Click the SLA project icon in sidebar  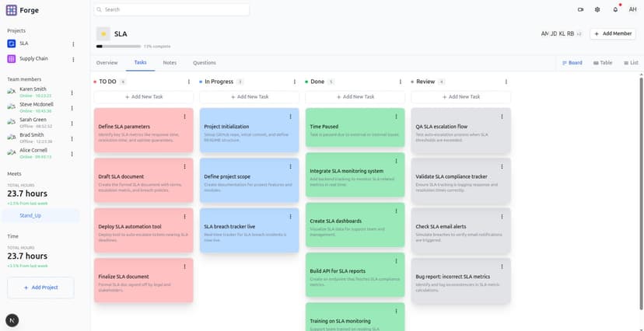12,44
